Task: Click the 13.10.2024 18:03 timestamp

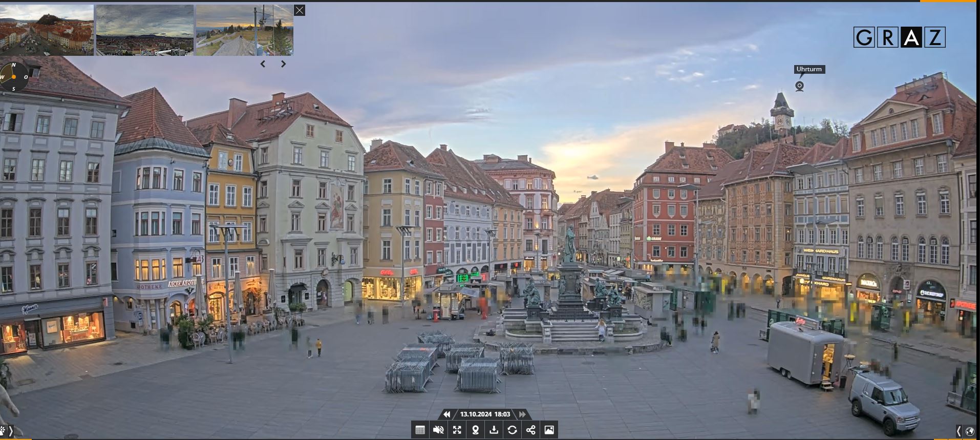Action: pos(485,414)
